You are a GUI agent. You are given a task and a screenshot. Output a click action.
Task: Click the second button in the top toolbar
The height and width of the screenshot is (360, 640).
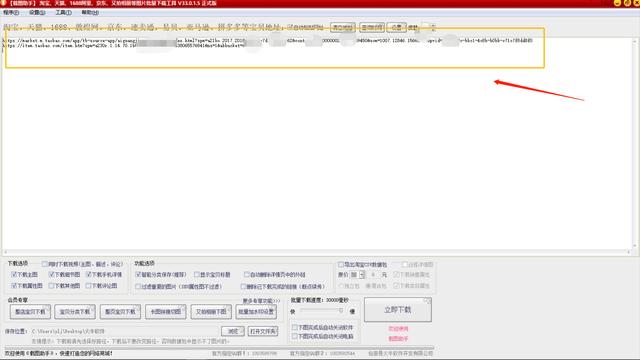pos(372,27)
